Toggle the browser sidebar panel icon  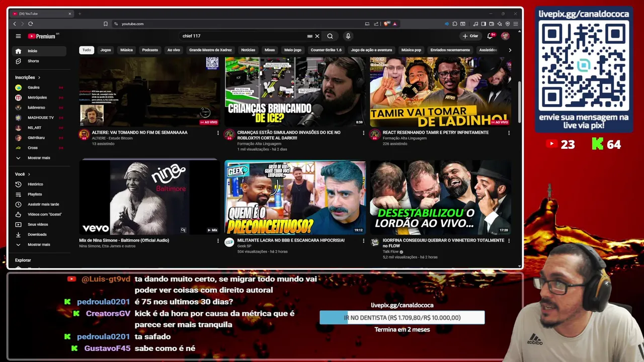coord(484,24)
